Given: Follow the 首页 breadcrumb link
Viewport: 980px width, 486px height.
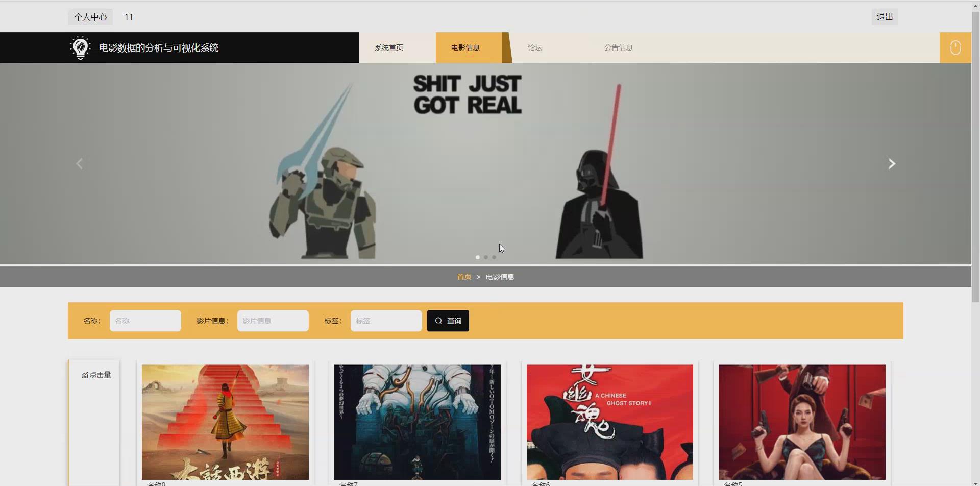Looking at the screenshot, I should [464, 277].
